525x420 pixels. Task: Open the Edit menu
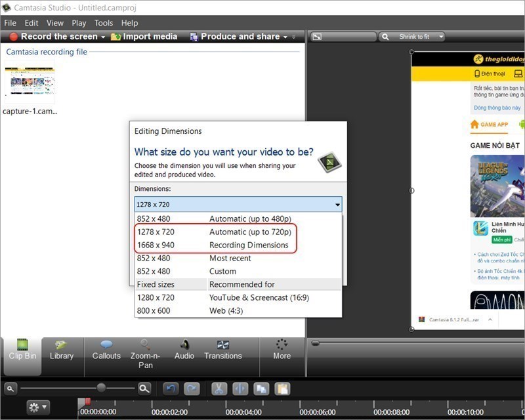coord(31,23)
